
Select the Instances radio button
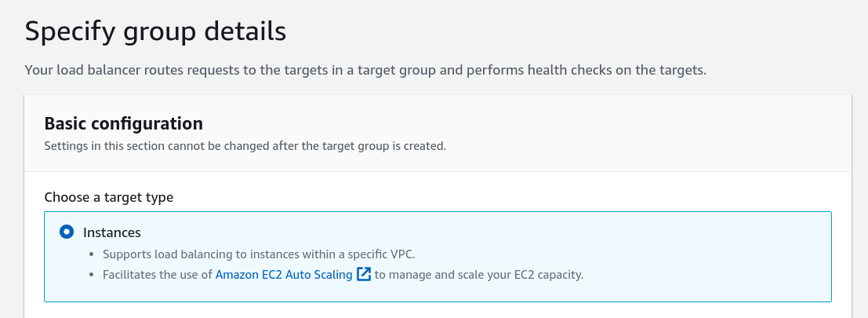[x=67, y=232]
